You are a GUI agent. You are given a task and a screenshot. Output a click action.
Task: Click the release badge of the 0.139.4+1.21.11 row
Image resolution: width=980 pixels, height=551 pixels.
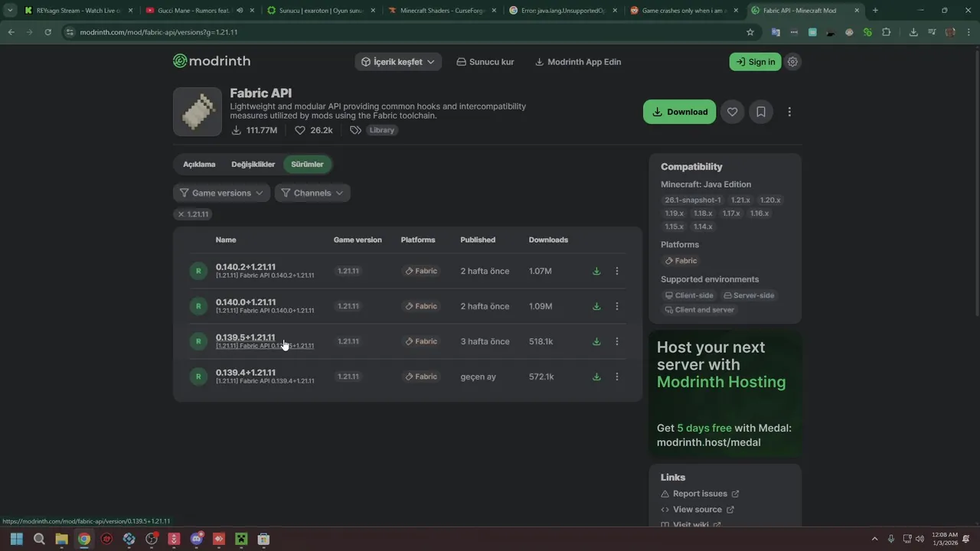(x=198, y=377)
